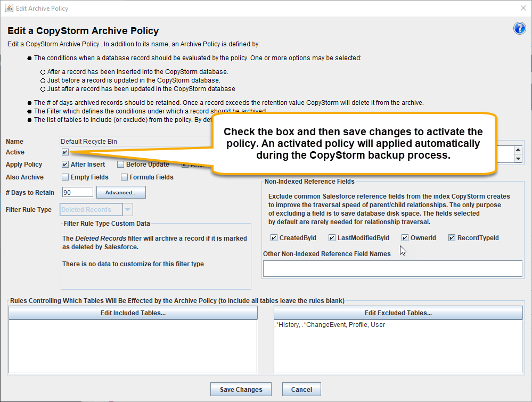The width and height of the screenshot is (532, 402).
Task: Save changes to the archive policy
Action: pos(241,389)
